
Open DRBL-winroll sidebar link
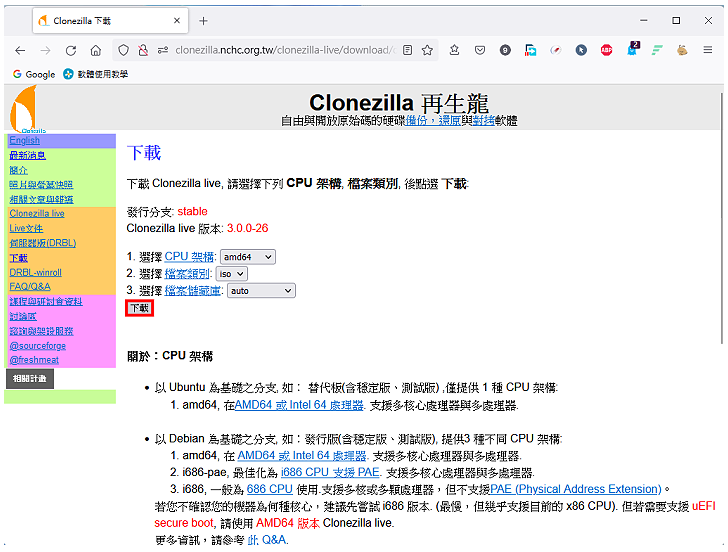[35, 273]
